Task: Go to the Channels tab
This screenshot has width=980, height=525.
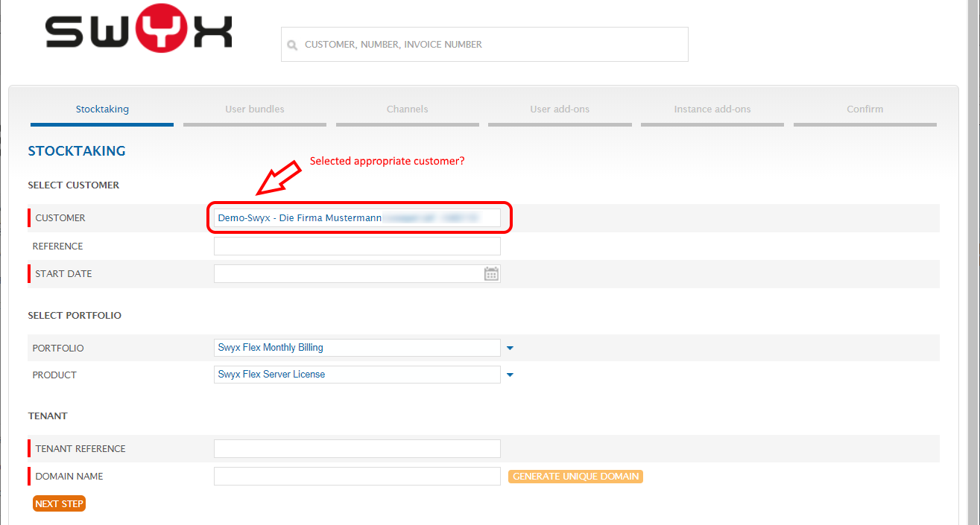Action: click(407, 109)
